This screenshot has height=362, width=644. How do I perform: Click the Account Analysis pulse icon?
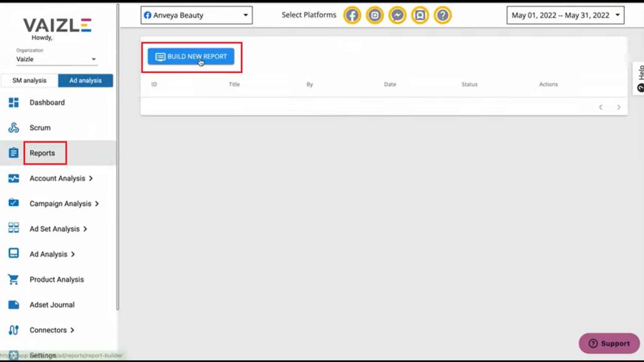click(14, 178)
